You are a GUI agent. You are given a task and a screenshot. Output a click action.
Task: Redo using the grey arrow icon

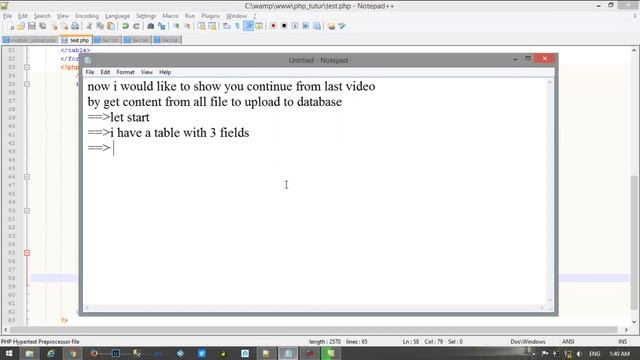coord(136,26)
